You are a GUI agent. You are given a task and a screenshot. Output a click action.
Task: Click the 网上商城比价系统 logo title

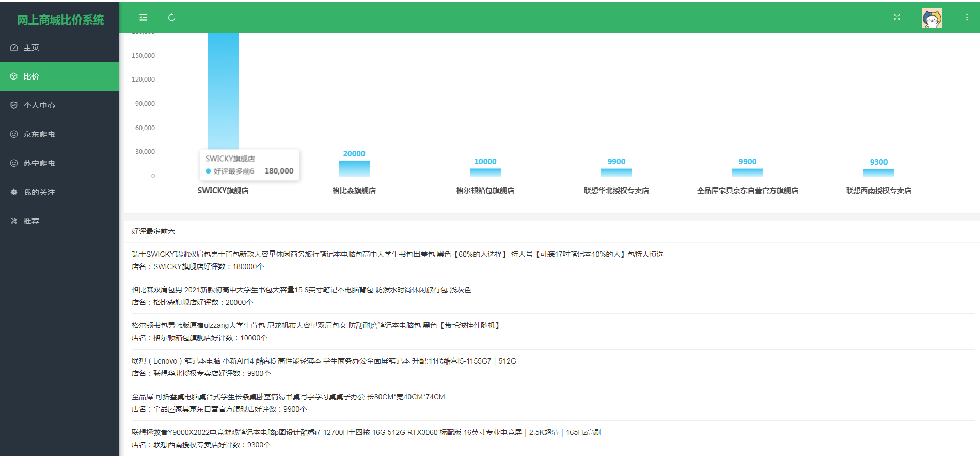60,20
